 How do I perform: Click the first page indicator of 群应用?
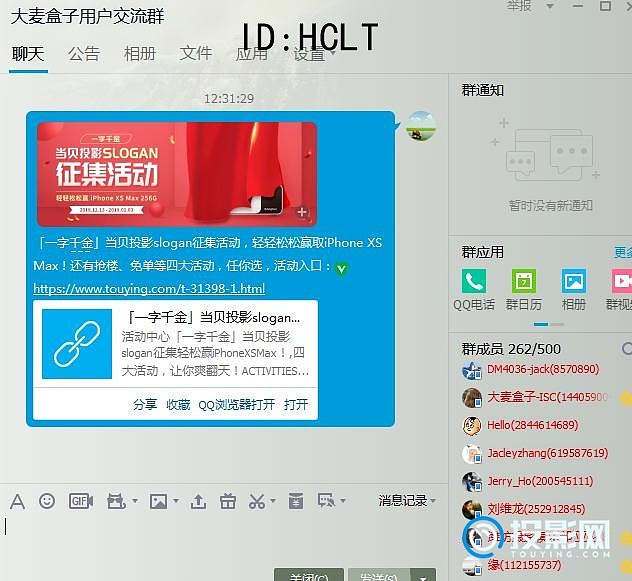pyautogui.click(x=541, y=324)
